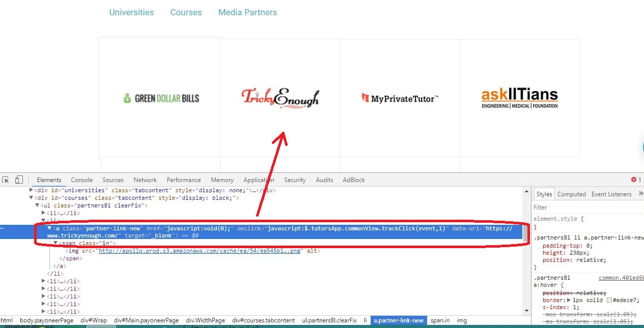
Task: Collapse the div id courses node
Action: pos(32,198)
